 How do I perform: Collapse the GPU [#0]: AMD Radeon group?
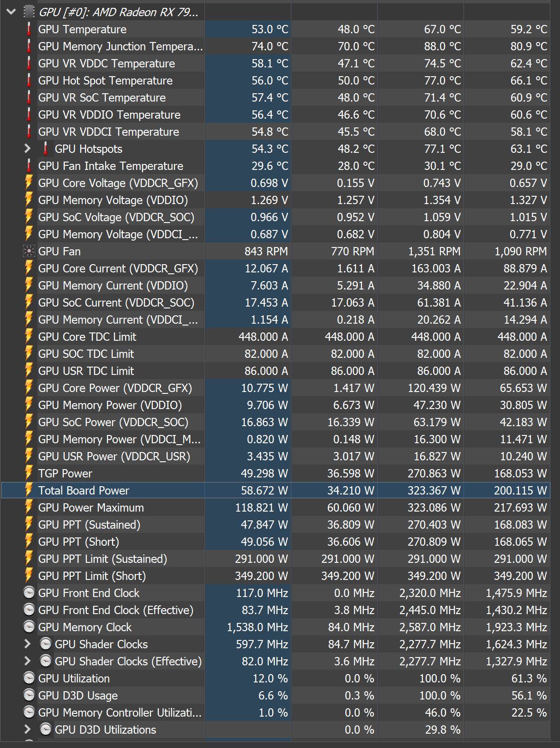coord(11,12)
